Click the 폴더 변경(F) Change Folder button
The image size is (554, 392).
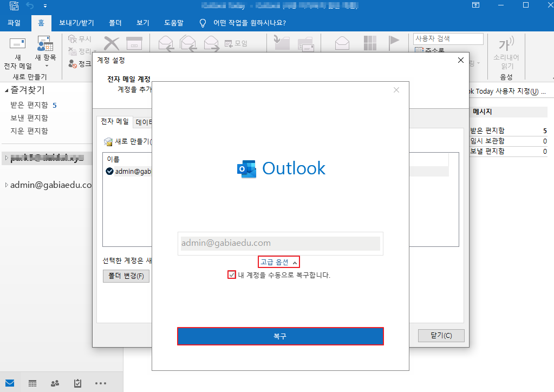126,276
